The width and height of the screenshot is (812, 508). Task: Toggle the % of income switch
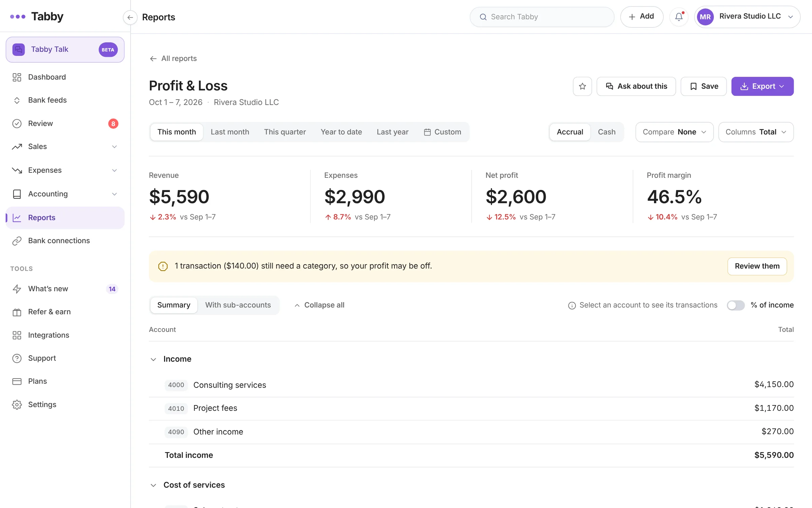(736, 305)
